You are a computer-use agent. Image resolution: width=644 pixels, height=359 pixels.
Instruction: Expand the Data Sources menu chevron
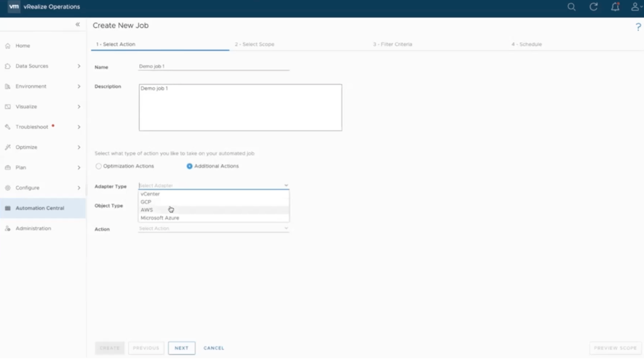click(79, 66)
